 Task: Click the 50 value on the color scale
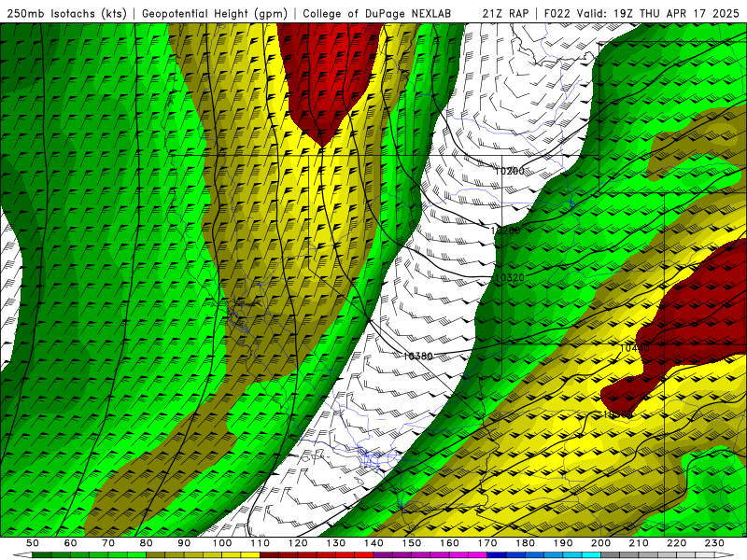click(x=33, y=543)
